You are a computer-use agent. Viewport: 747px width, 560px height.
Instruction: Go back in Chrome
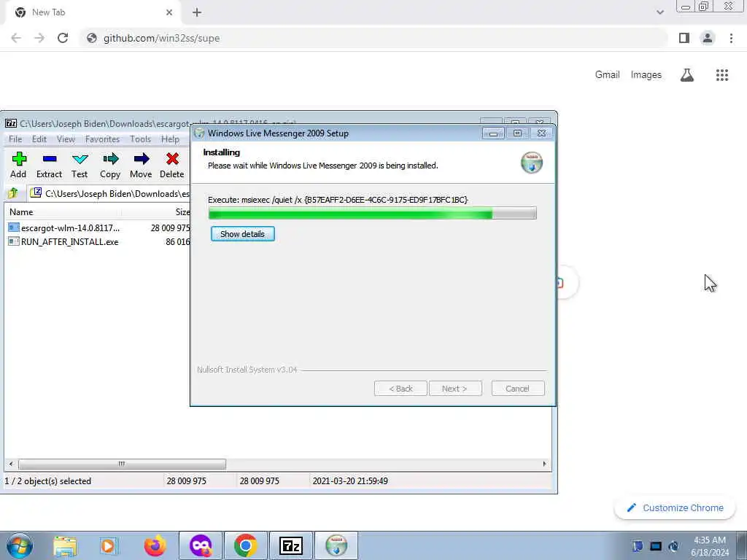16,38
